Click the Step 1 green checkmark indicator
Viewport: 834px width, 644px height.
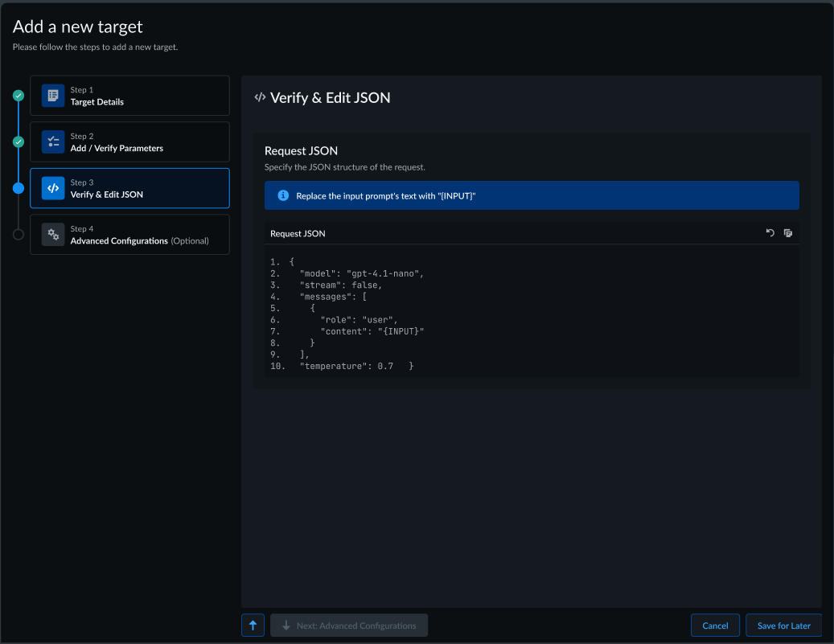point(18,96)
